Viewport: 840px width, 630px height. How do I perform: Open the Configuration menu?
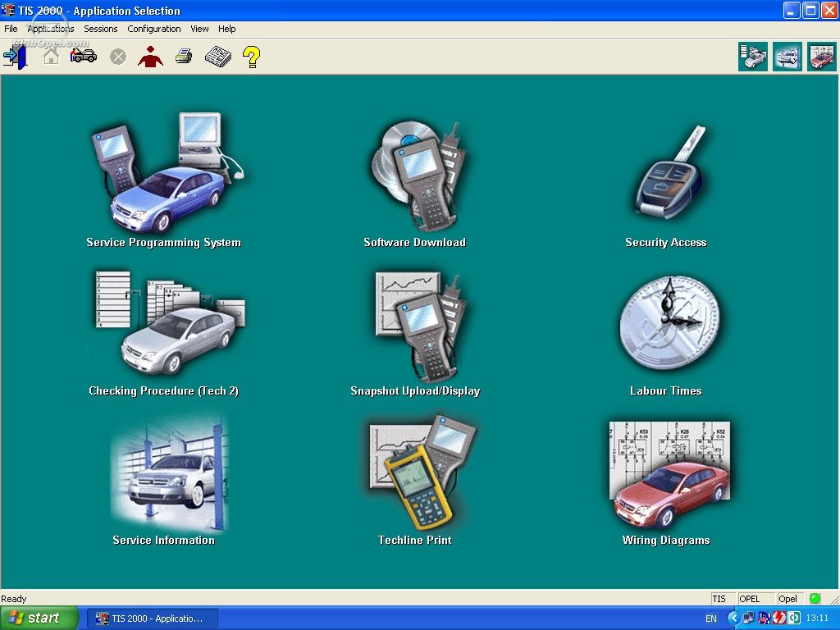pyautogui.click(x=154, y=29)
